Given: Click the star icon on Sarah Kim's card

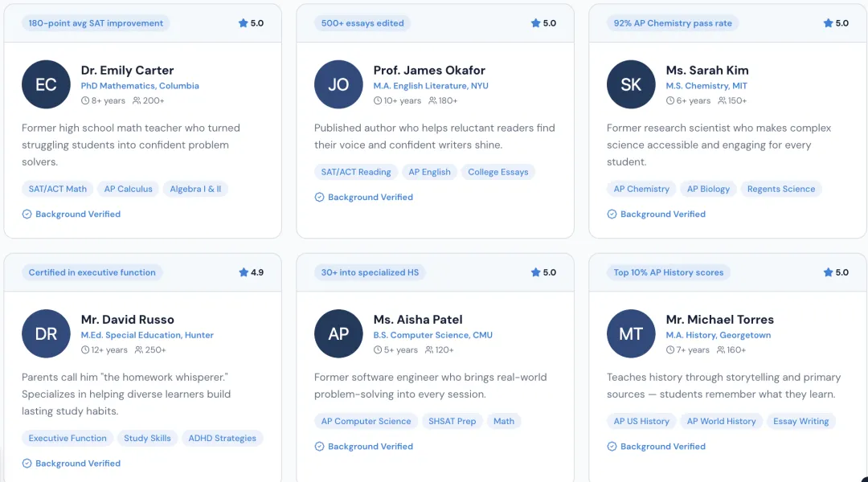Looking at the screenshot, I should (x=828, y=22).
